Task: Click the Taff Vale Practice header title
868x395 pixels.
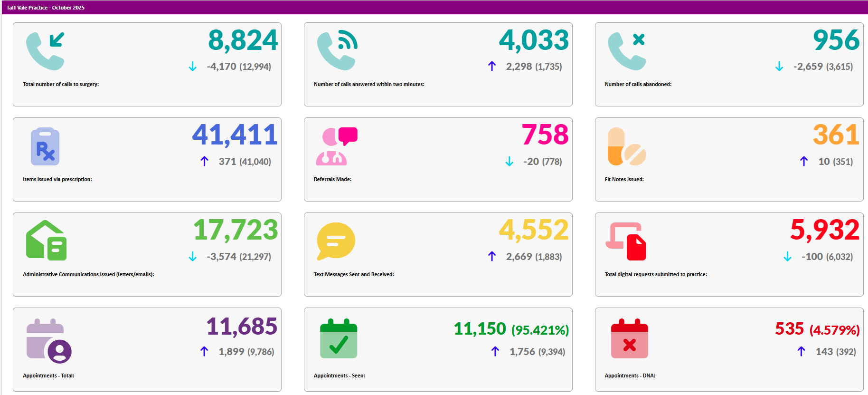Action: point(46,8)
